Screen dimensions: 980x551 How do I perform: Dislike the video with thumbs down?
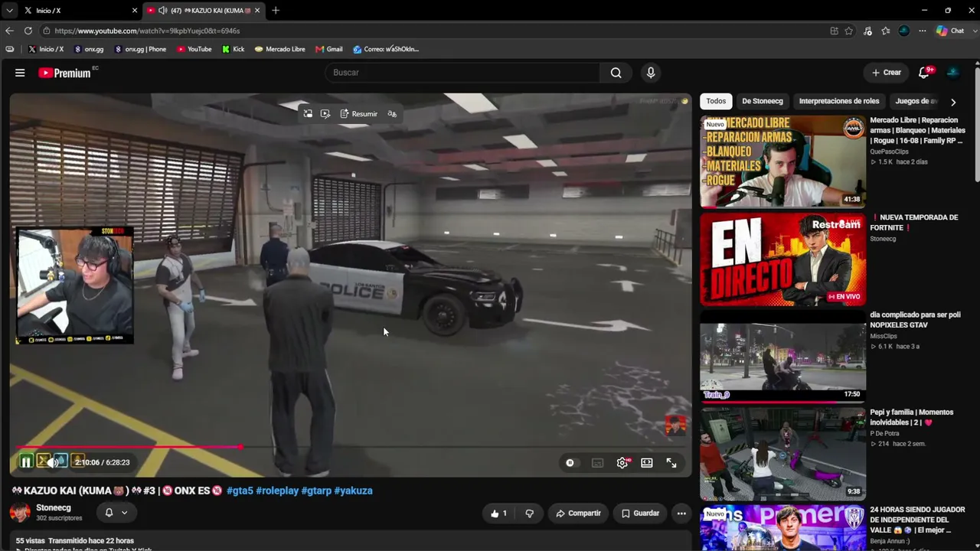[529, 514]
